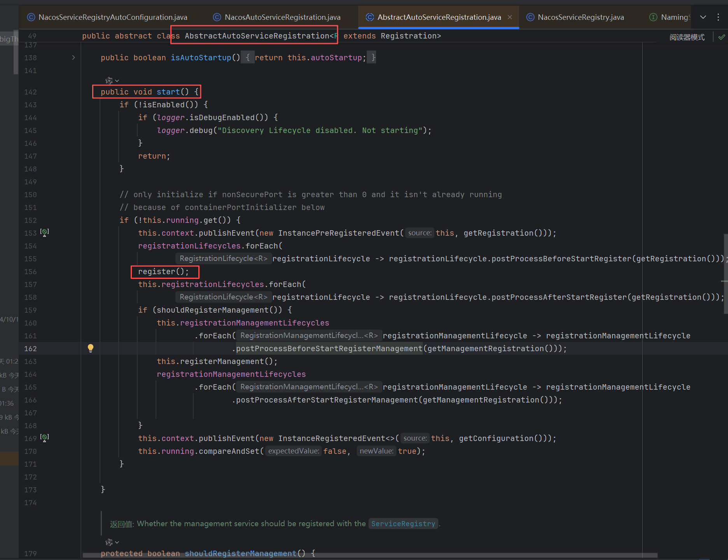
Task: Show hidden editor tabs via chevron dropdown
Action: [703, 17]
